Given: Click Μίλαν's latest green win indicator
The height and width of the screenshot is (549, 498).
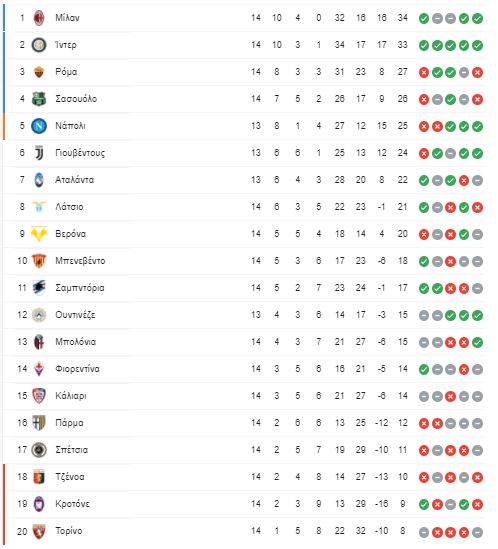Looking at the screenshot, I should coord(477,18).
